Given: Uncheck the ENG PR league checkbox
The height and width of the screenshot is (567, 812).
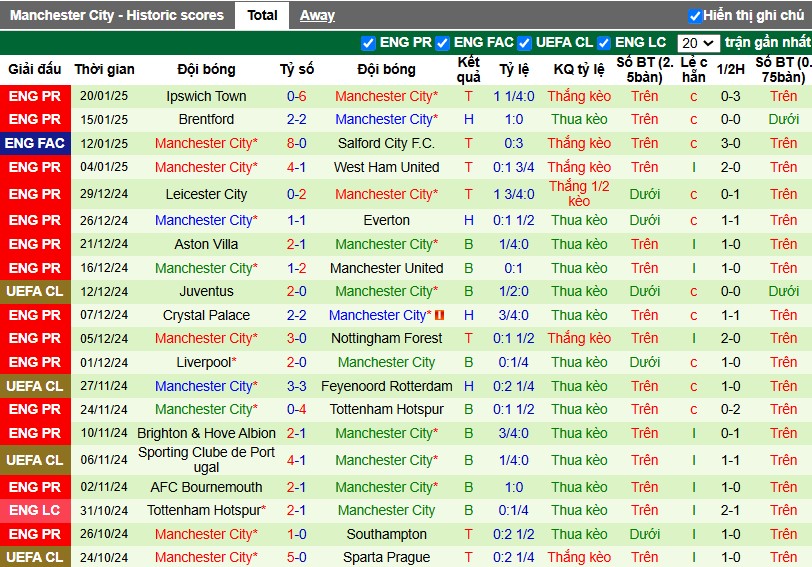Looking at the screenshot, I should pyautogui.click(x=368, y=43).
